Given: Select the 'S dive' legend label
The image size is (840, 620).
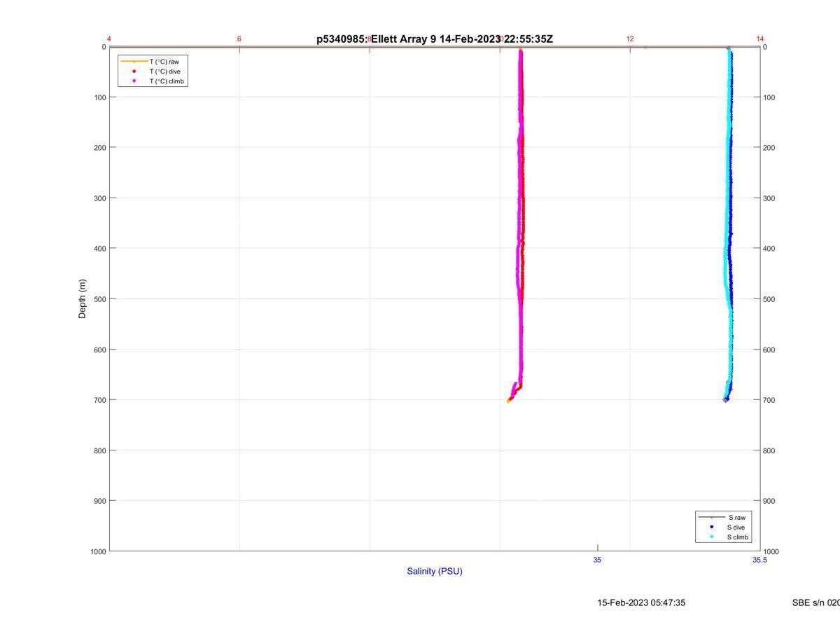Looking at the screenshot, I should click(736, 527).
